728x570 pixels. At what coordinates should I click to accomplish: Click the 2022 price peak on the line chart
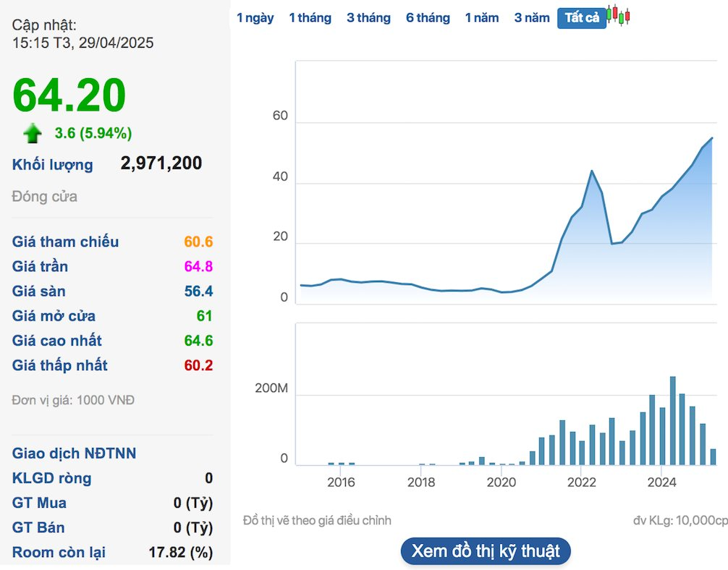click(x=592, y=171)
